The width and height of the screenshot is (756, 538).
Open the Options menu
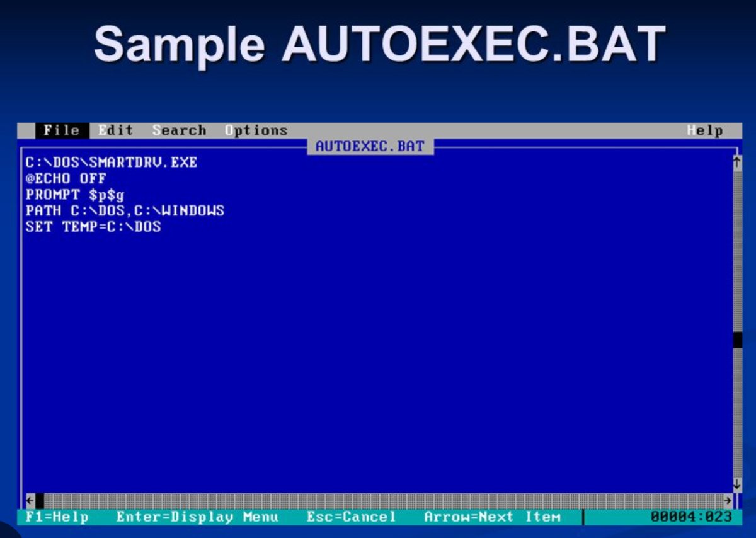click(x=256, y=130)
